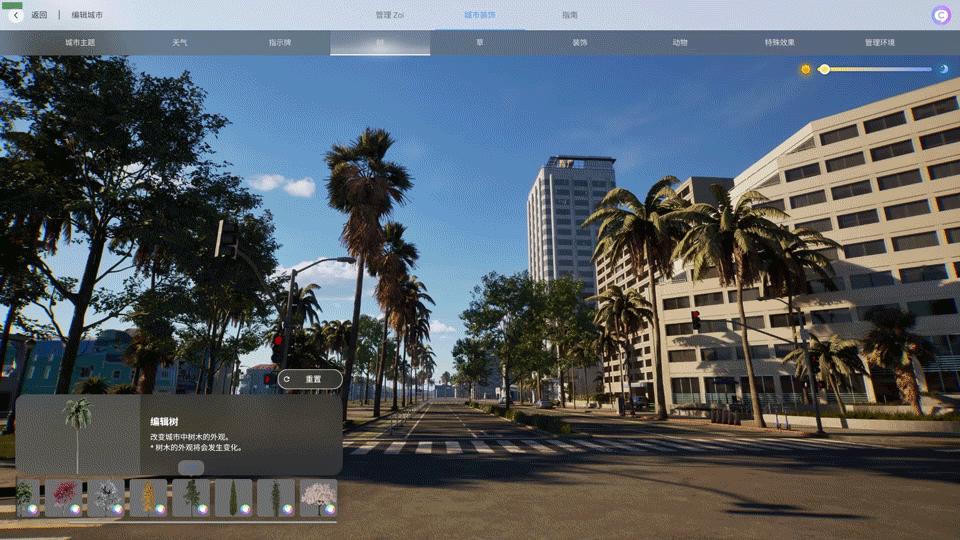Click the time of day slider handle
The width and height of the screenshot is (960, 540).
point(825,69)
